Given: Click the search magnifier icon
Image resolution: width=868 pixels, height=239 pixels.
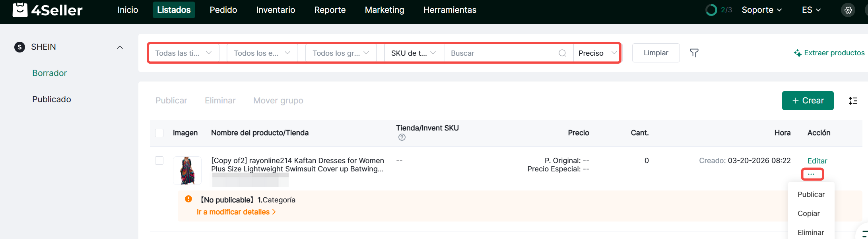Looking at the screenshot, I should (x=562, y=53).
